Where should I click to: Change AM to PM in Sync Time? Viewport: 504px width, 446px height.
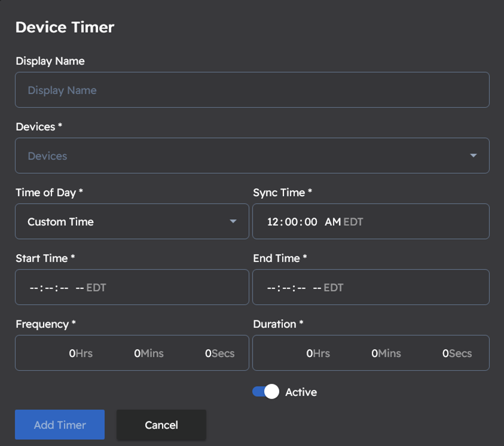pyautogui.click(x=332, y=221)
